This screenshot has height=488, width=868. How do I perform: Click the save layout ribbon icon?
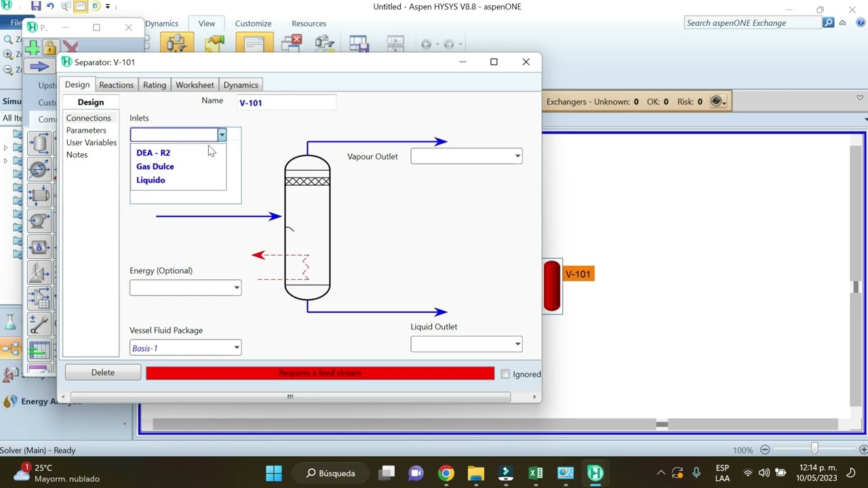pyautogui.click(x=359, y=44)
